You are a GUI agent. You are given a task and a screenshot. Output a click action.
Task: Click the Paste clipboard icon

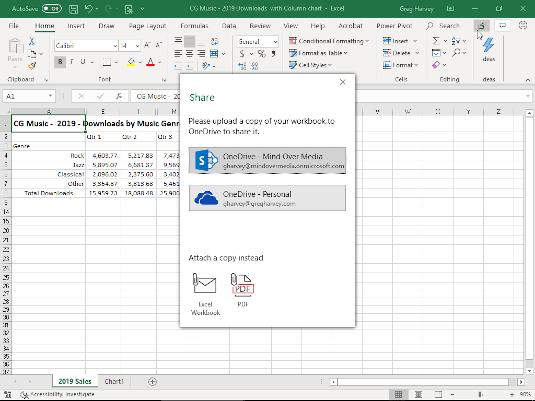(15, 46)
